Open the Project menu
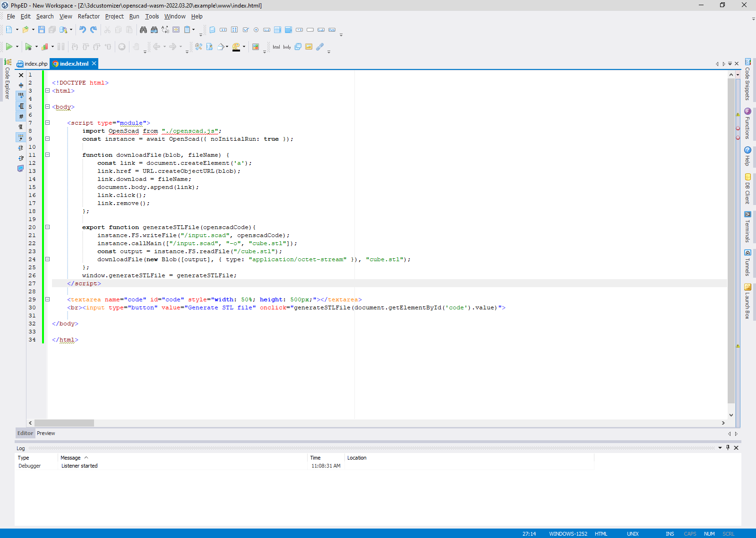This screenshot has width=756, height=538. (114, 17)
